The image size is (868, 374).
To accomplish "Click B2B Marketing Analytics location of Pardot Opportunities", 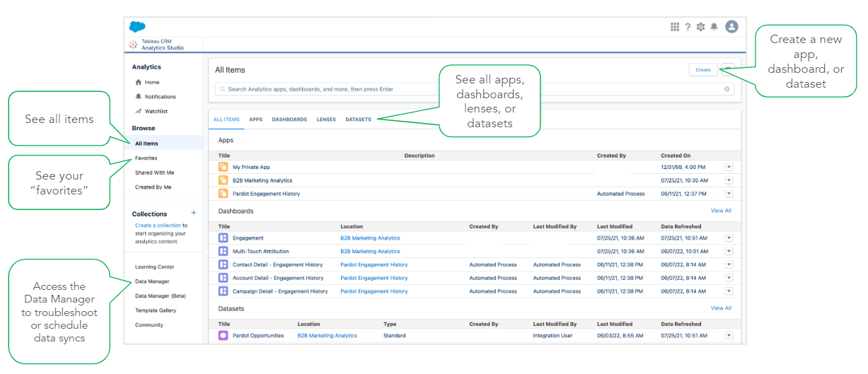I will (x=328, y=336).
